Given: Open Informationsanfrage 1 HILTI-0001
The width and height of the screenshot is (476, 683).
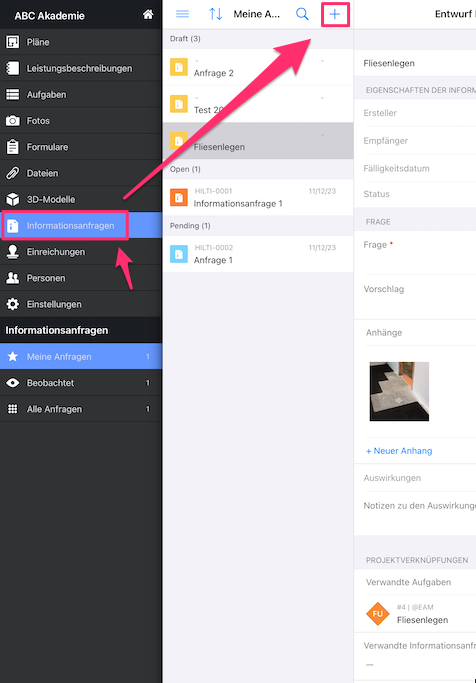Looking at the screenshot, I should [x=258, y=197].
